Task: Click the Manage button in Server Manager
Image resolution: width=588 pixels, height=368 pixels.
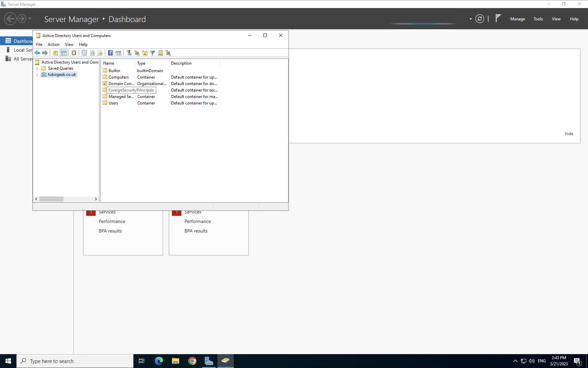Action: pyautogui.click(x=517, y=19)
